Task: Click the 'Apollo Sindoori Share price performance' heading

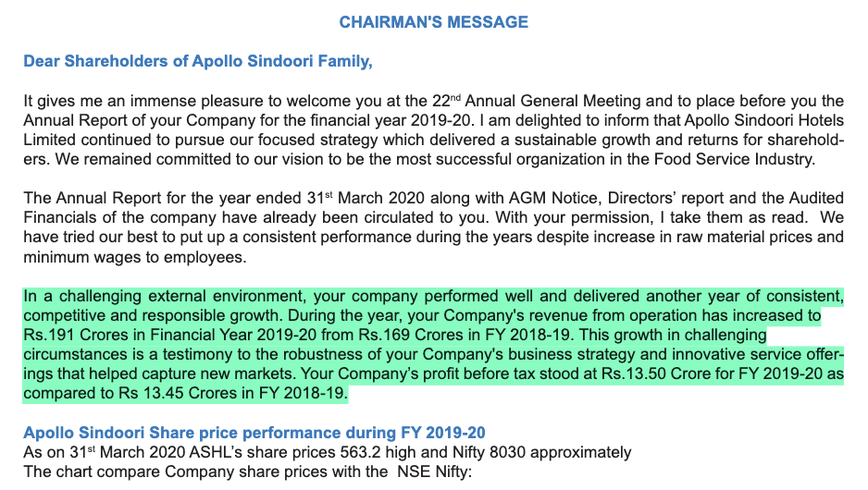Action: coord(254,433)
